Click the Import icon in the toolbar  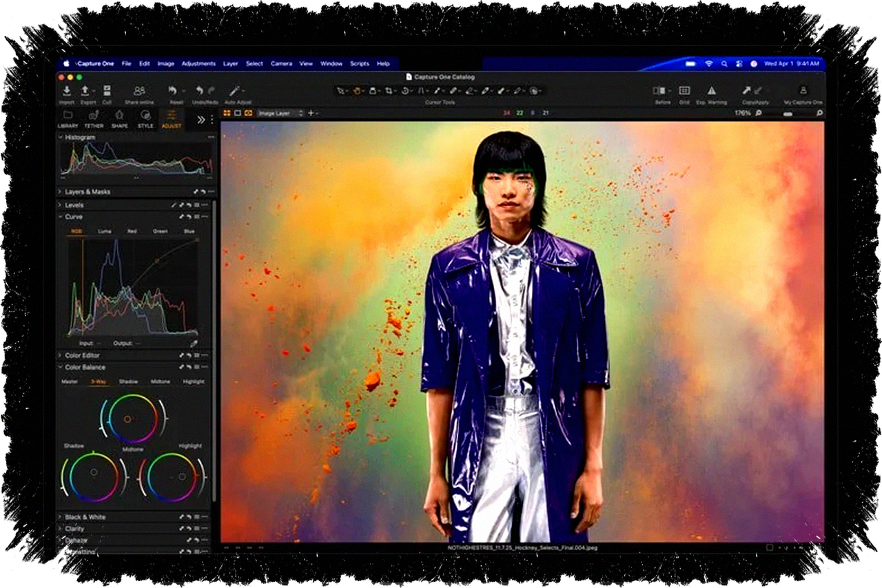point(67,91)
